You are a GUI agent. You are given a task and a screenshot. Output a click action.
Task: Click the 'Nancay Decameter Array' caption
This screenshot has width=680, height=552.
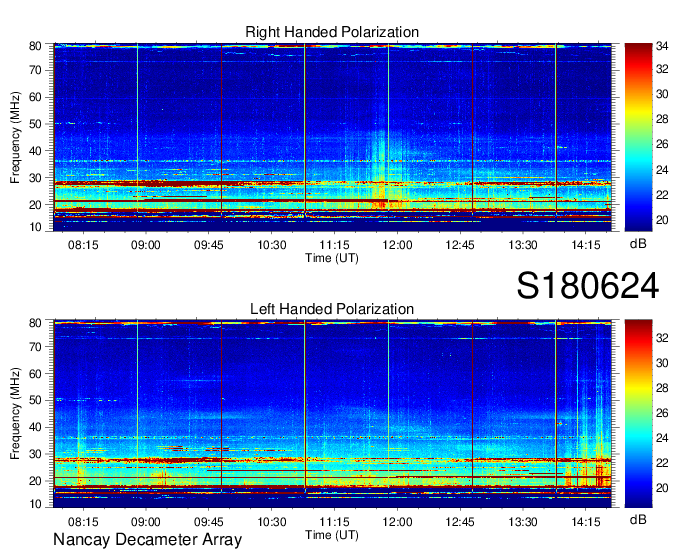(147, 540)
